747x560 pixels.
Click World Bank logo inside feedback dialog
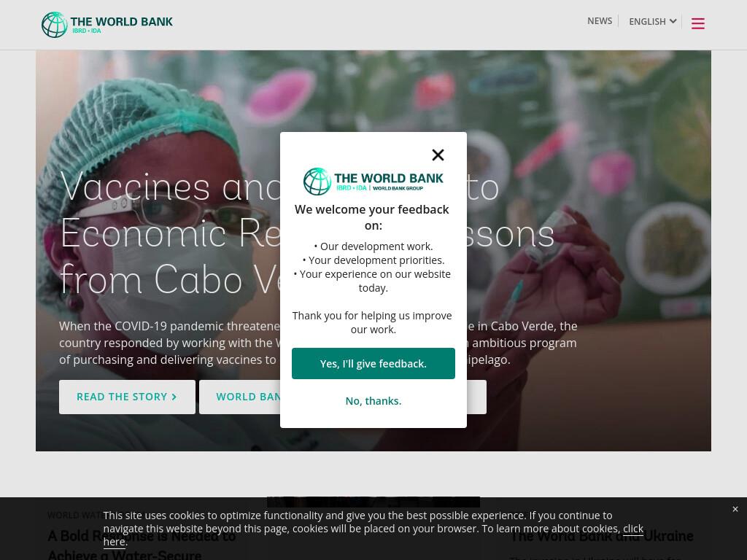[373, 182]
